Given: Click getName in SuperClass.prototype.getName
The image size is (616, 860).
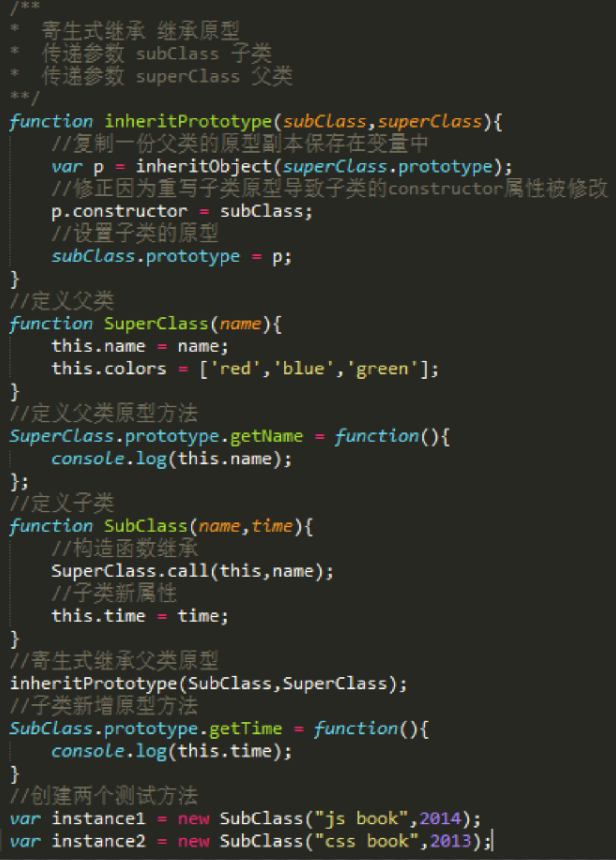Looking at the screenshot, I should 266,436.
